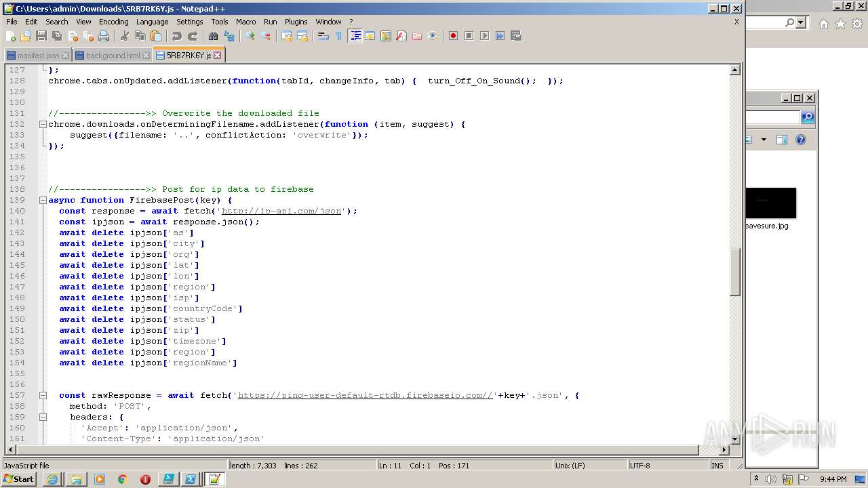The image size is (868, 488).
Task: Toggle synchronized vertical scrolling
Action: [287, 36]
